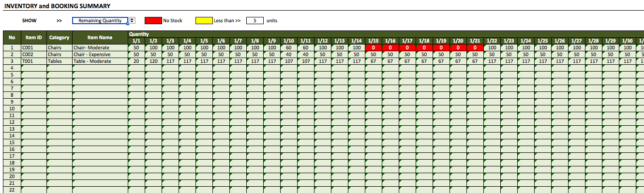
Task: Click T001's 1/10 cell showing 107
Action: click(x=289, y=61)
